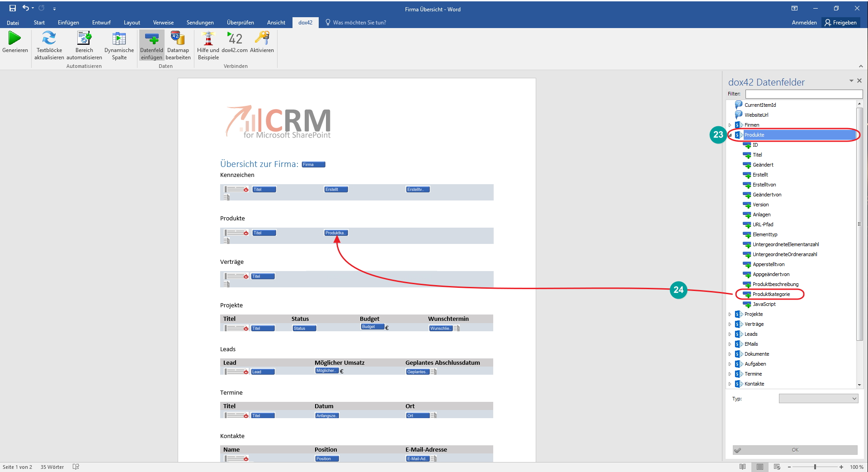Open Hilfe und Beispiele

pyautogui.click(x=208, y=45)
